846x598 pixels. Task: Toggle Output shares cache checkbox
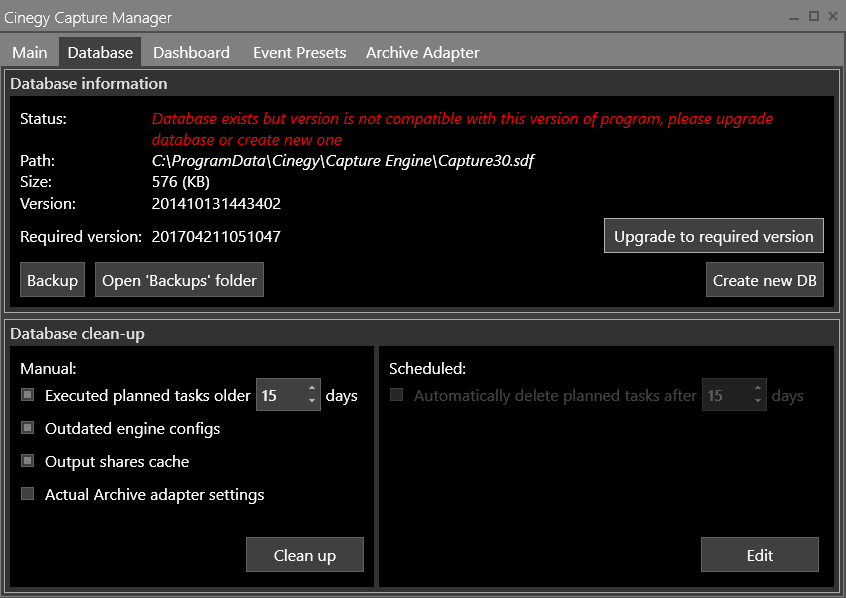(28, 461)
